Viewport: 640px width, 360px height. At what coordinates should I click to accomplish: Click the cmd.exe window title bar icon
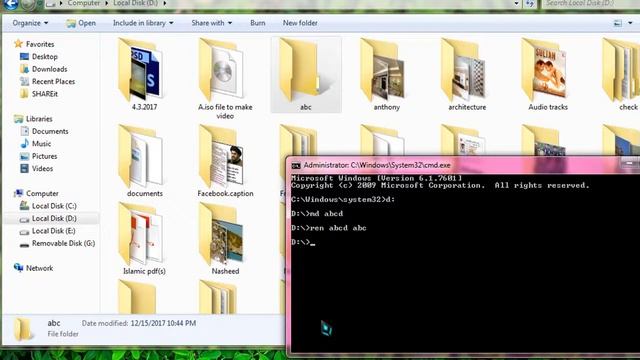pos(296,165)
